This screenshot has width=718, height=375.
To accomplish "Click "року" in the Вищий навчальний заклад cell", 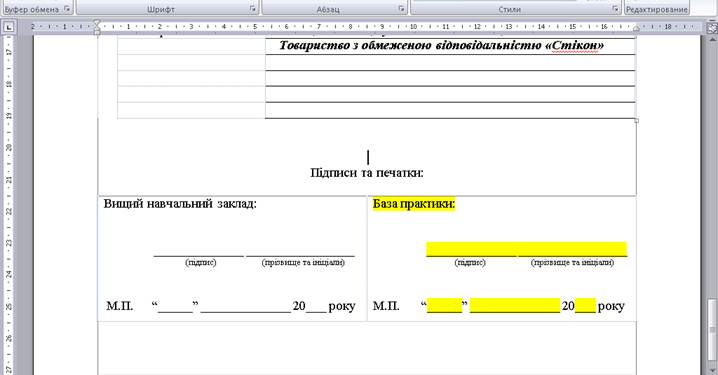I will [342, 306].
